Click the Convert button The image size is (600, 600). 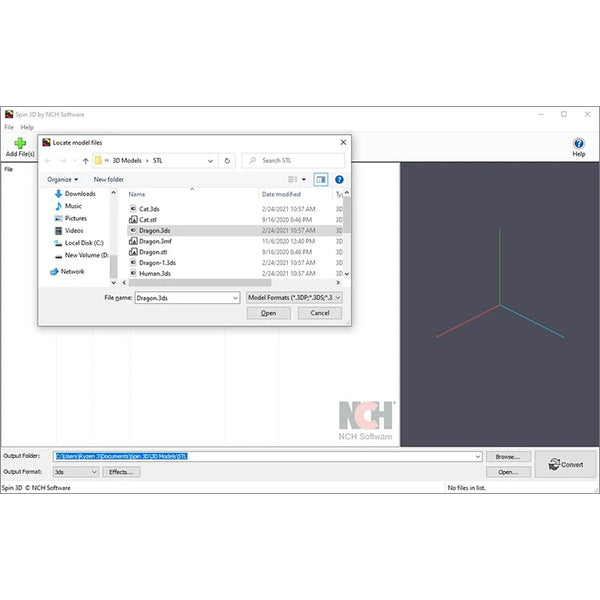[x=565, y=464]
